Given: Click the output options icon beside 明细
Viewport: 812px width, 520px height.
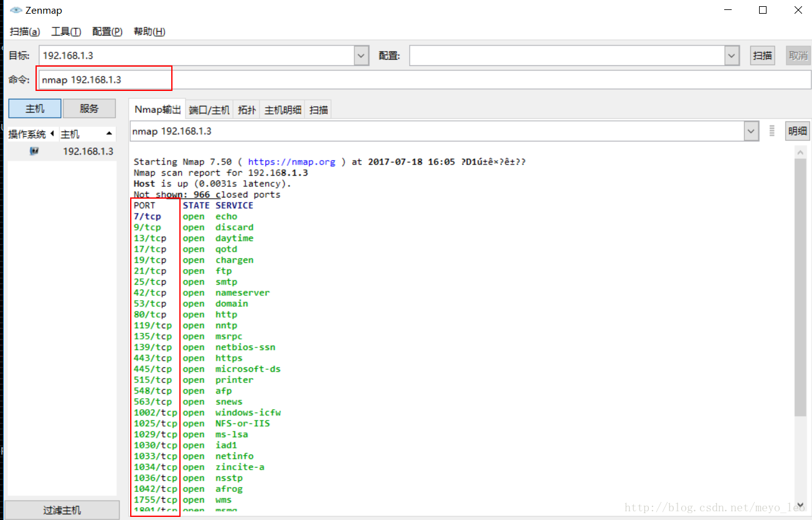Looking at the screenshot, I should (772, 131).
